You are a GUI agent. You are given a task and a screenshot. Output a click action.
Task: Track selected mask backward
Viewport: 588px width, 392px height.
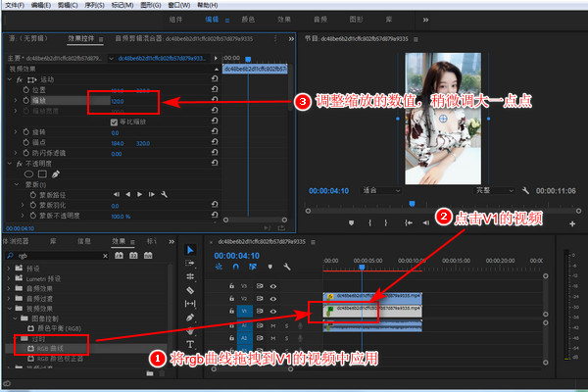click(x=128, y=194)
